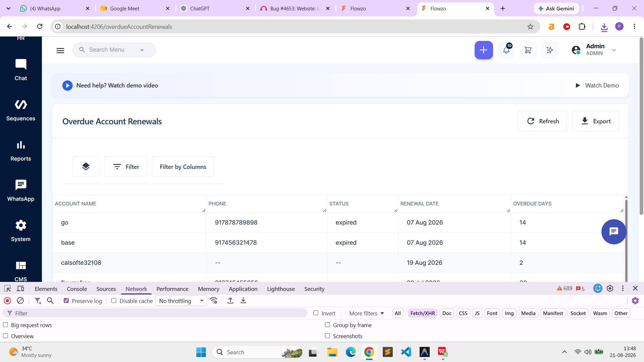Open CMS in the sidebar
Image resolution: width=644 pixels, height=362 pixels.
click(21, 271)
